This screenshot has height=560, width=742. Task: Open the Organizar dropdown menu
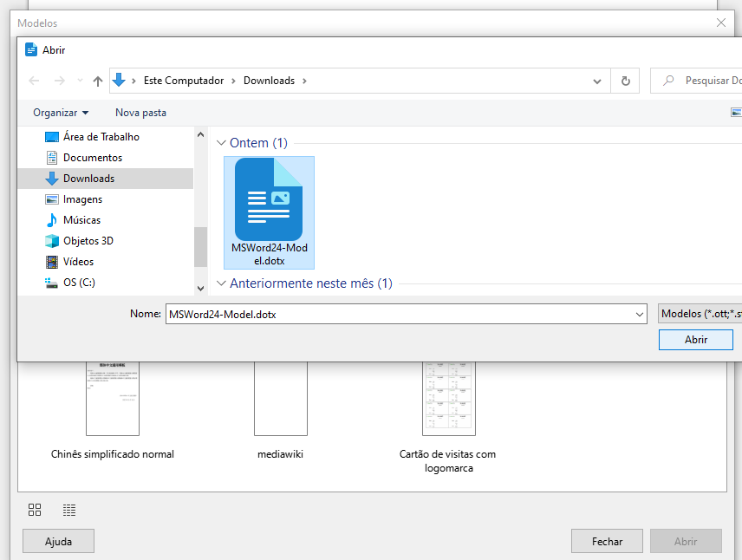pos(60,112)
